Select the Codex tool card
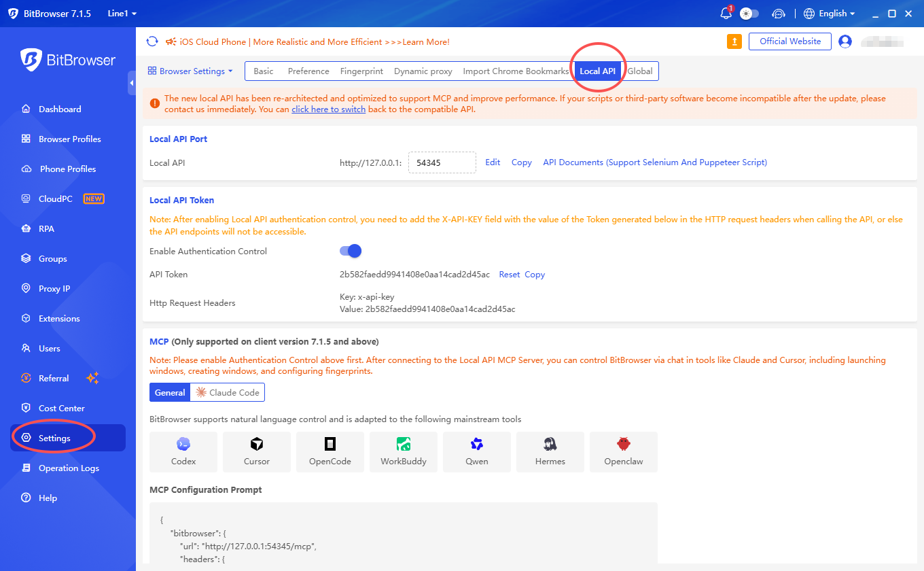Screen dimensions: 924x571 (x=183, y=452)
